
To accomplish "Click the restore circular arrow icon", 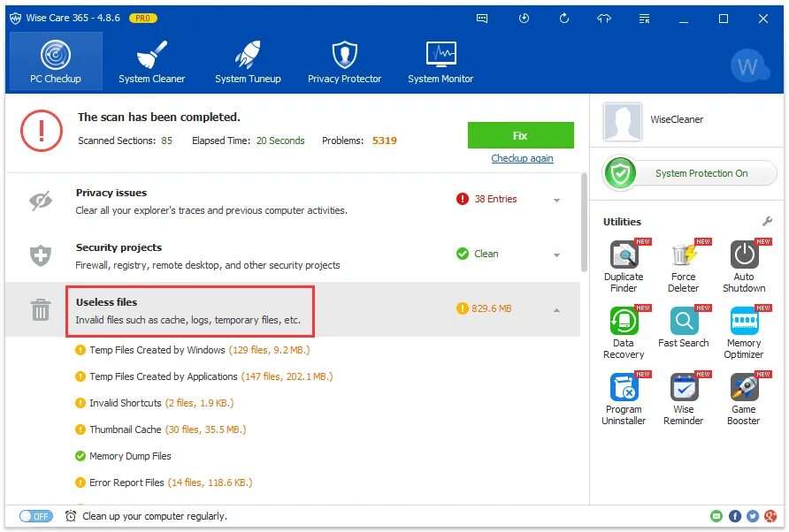I will pyautogui.click(x=564, y=19).
